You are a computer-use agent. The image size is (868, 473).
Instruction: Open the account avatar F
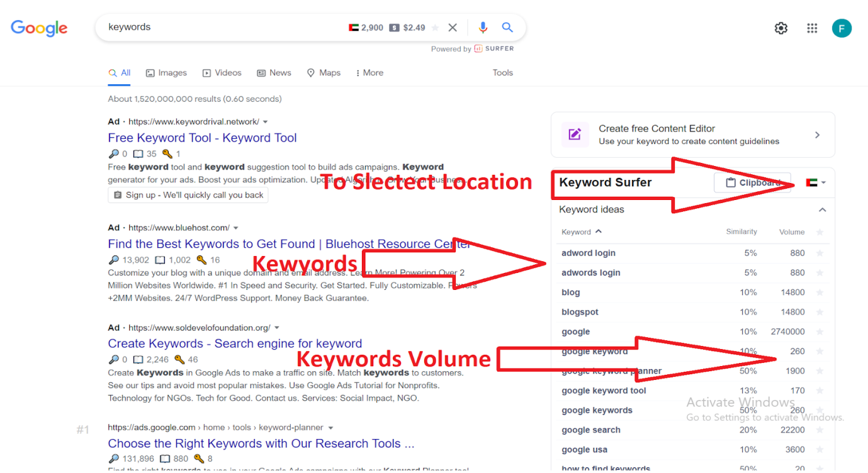coord(842,28)
